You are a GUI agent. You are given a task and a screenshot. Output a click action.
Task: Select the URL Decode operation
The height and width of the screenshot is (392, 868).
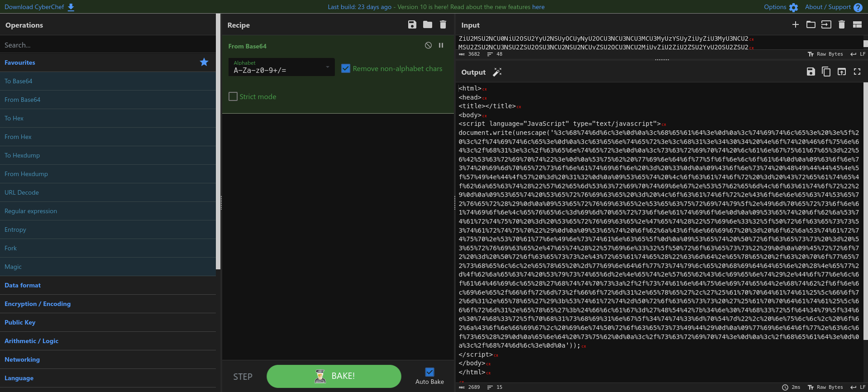[108, 192]
